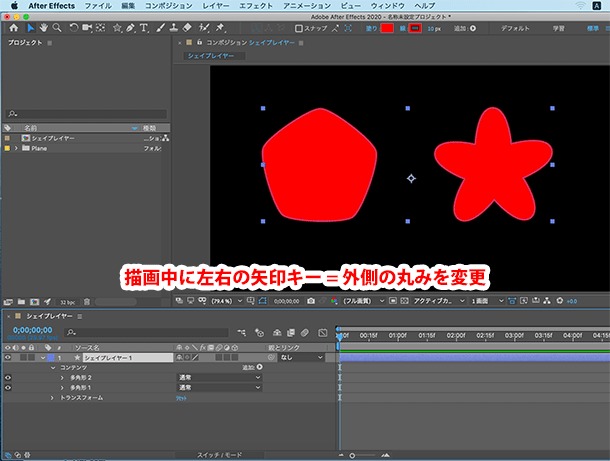Select the Type tool
The height and width of the screenshot is (461, 610).
pyautogui.click(x=144, y=28)
